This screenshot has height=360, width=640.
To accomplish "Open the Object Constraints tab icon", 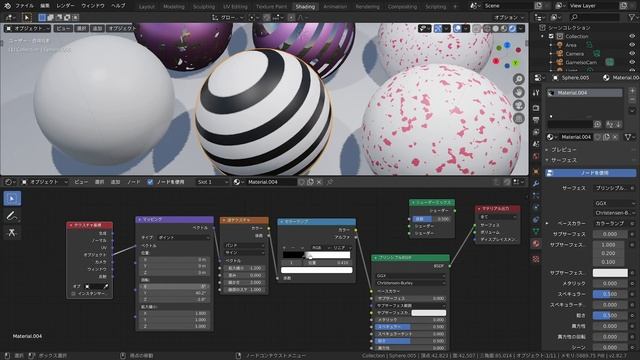I will pyautogui.click(x=536, y=220).
